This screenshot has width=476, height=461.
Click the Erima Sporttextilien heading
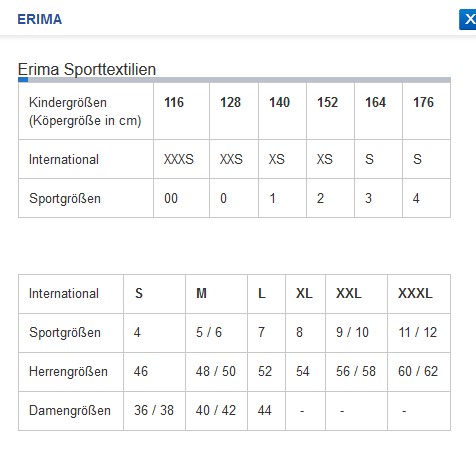pyautogui.click(x=87, y=69)
